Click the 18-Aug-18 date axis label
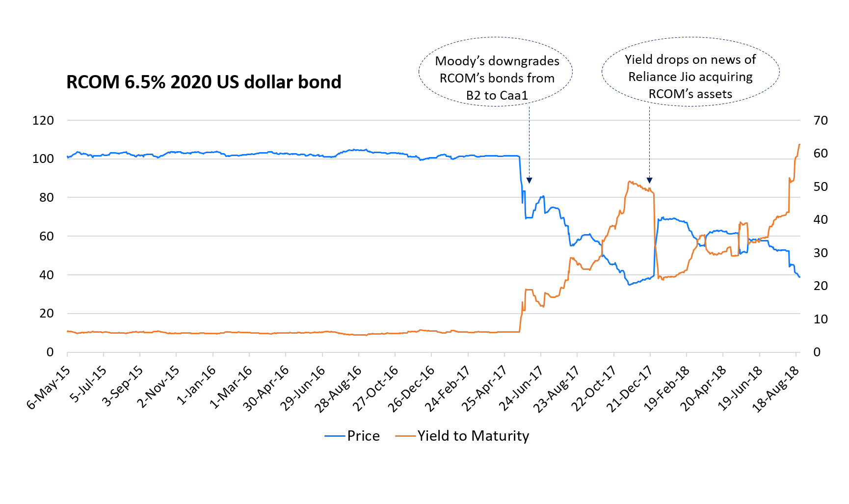 coord(776,390)
